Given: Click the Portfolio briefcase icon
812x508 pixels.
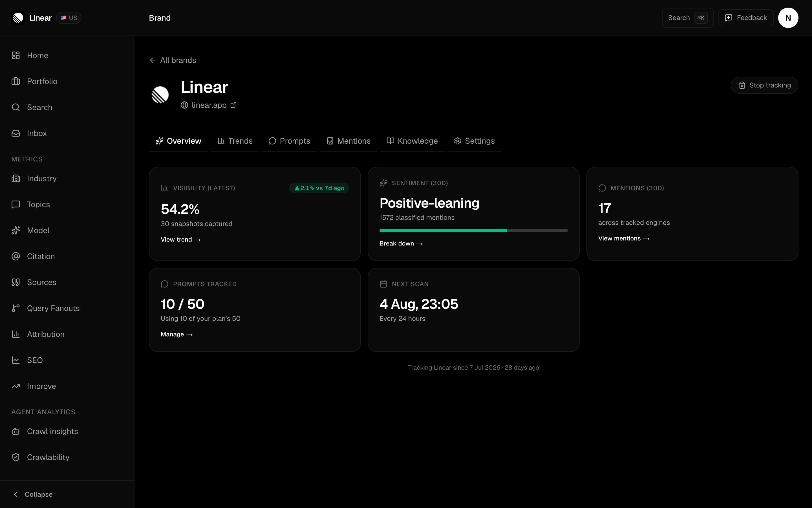Looking at the screenshot, I should (x=16, y=81).
